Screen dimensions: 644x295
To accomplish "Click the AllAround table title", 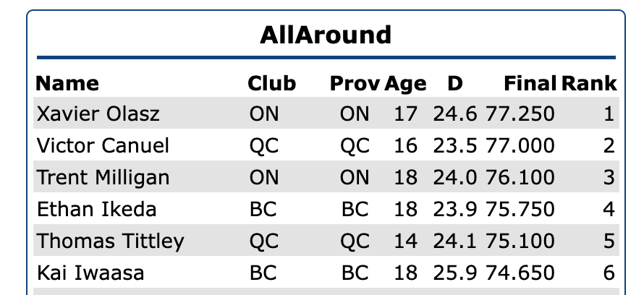I will pyautogui.click(x=325, y=34).
